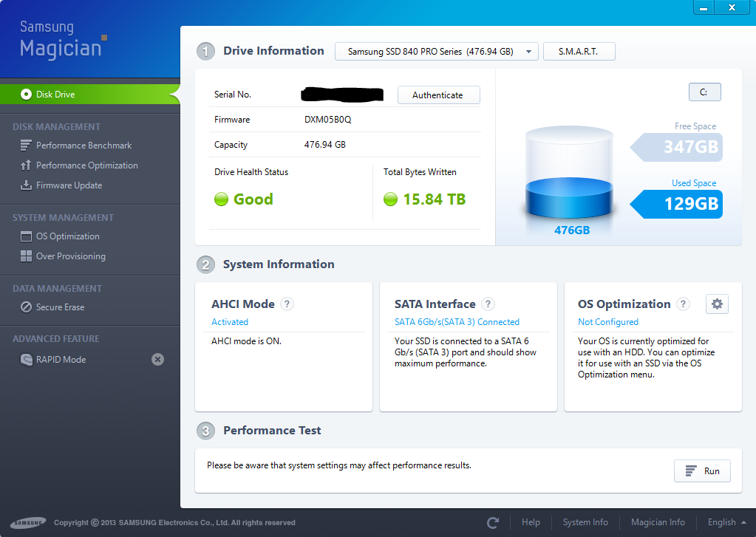Select Secure Erase from Data Management
Viewport: 756px width, 537px height.
[60, 307]
